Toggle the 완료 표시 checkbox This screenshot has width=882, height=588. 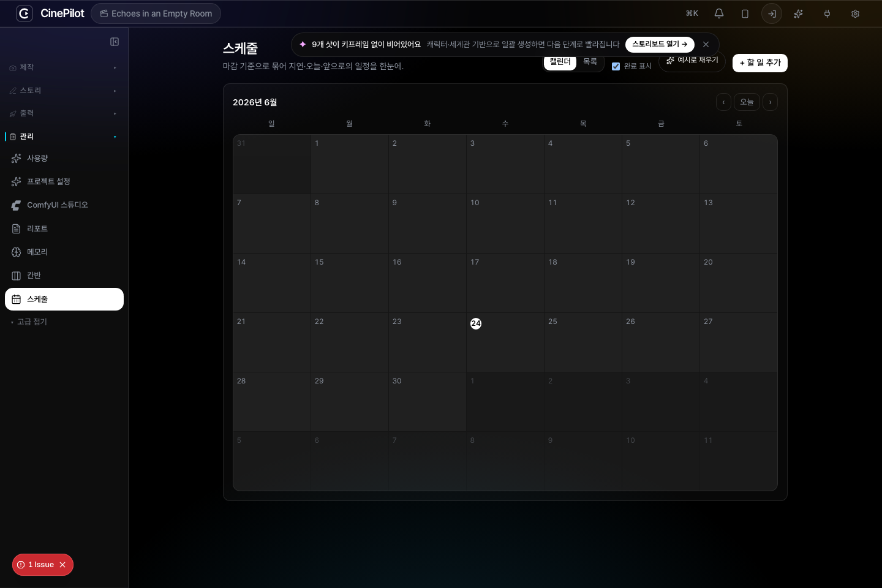tap(616, 66)
